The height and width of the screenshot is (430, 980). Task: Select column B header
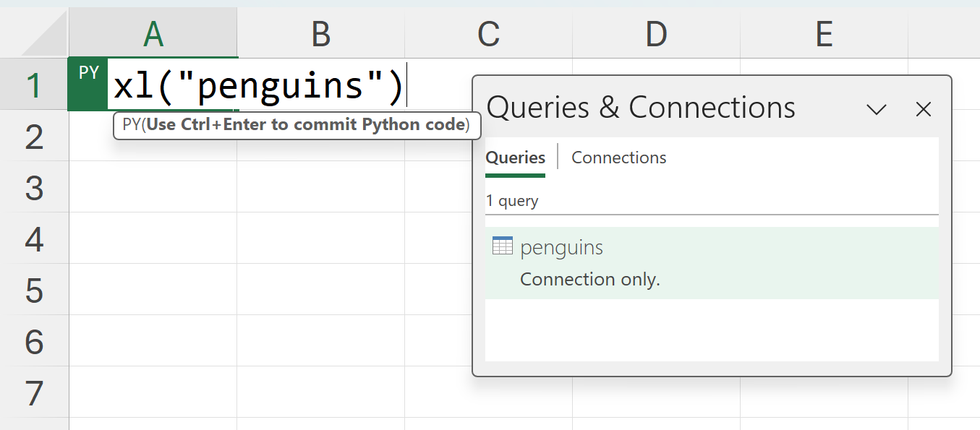click(320, 33)
